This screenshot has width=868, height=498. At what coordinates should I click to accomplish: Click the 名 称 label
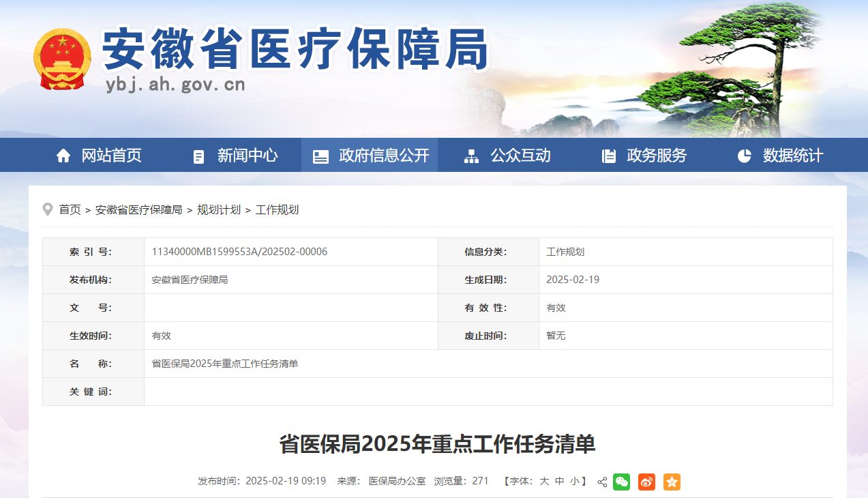coord(91,364)
